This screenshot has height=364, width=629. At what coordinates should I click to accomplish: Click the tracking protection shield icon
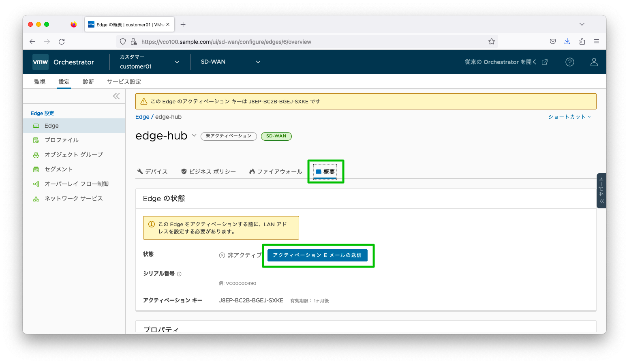tap(123, 41)
